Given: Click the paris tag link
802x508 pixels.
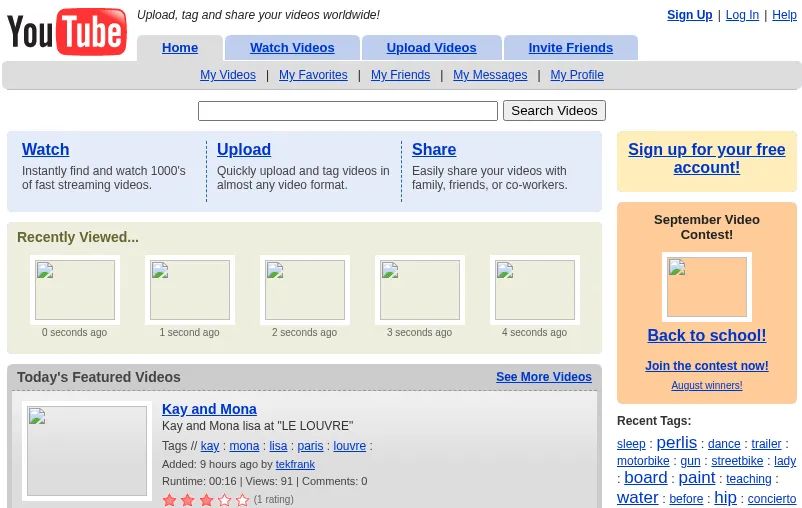Looking at the screenshot, I should (x=310, y=446).
